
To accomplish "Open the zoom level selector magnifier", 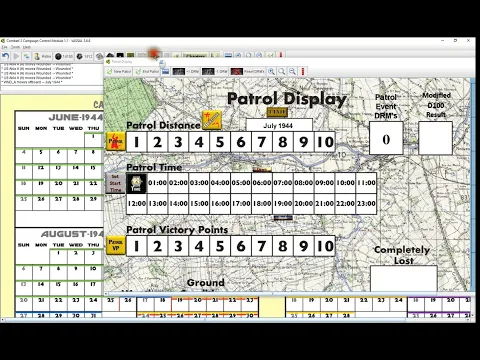I will (x=282, y=71).
